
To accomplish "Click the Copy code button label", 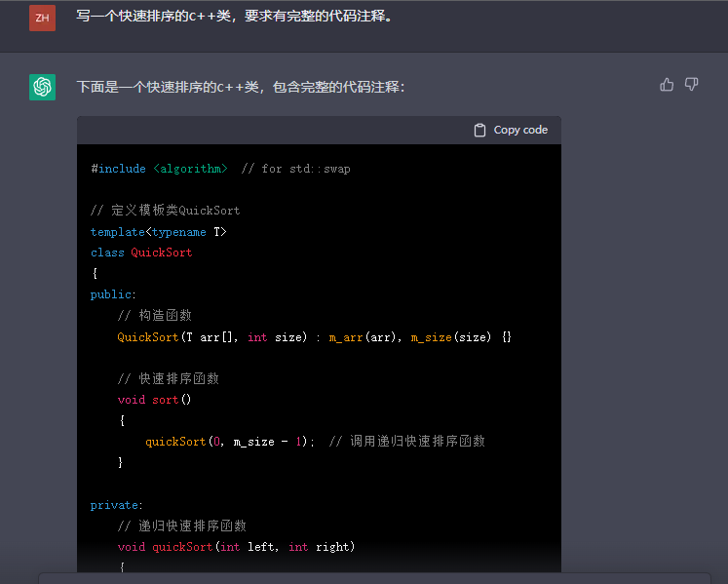I will [x=520, y=130].
